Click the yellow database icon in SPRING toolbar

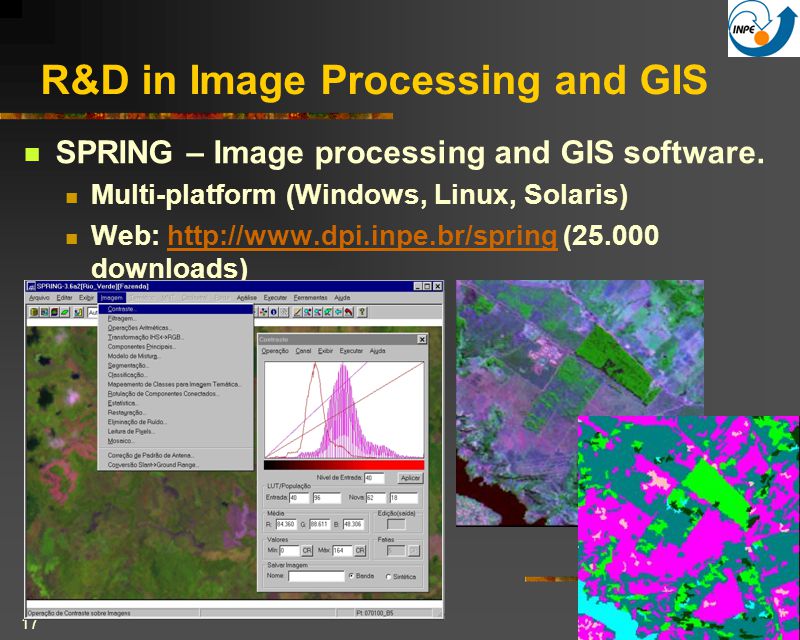[34, 312]
